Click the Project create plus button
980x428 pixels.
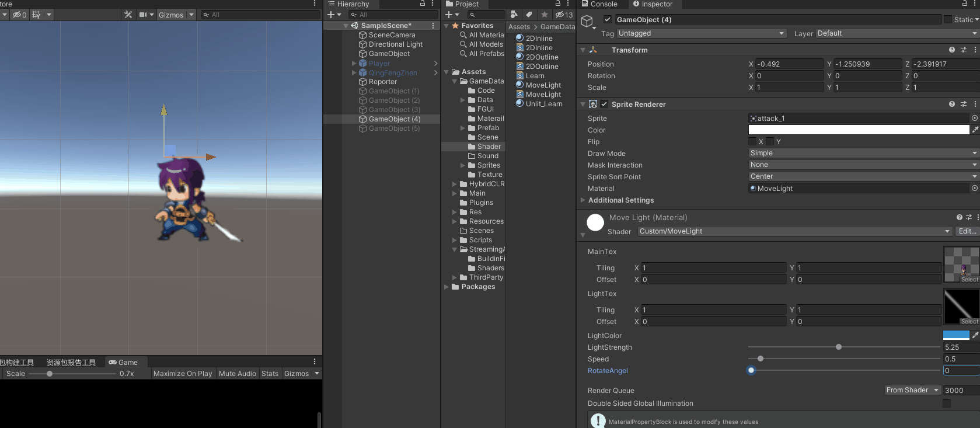[449, 15]
